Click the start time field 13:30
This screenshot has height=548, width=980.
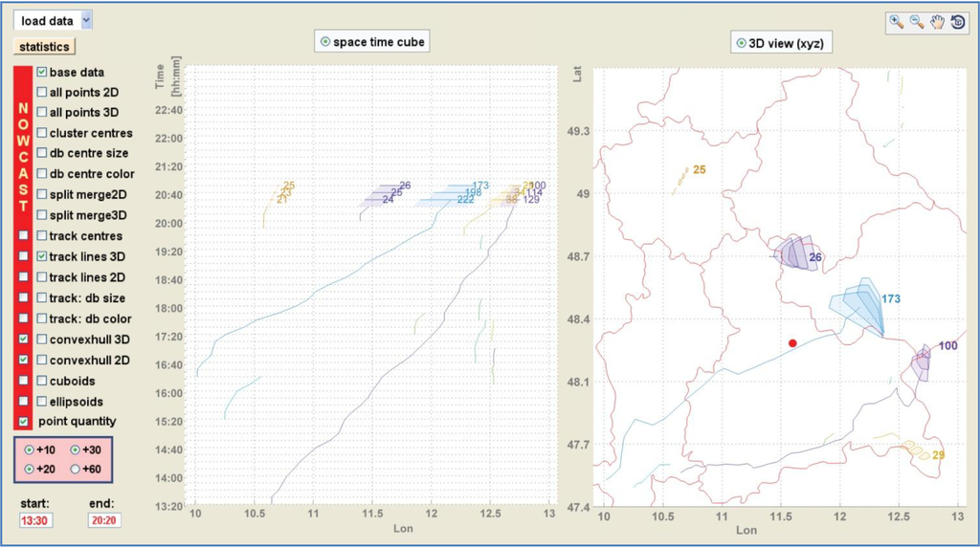point(34,520)
